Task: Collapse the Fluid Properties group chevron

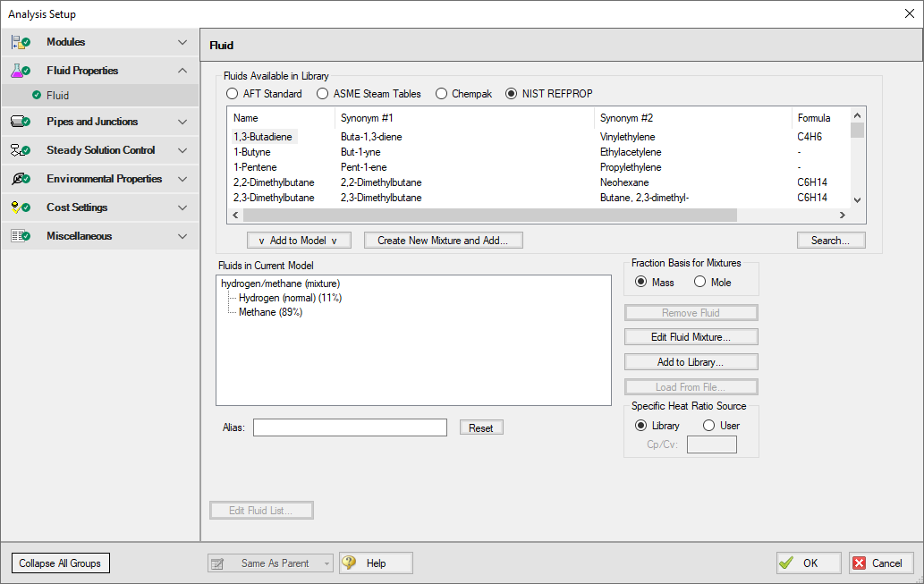Action: [182, 71]
